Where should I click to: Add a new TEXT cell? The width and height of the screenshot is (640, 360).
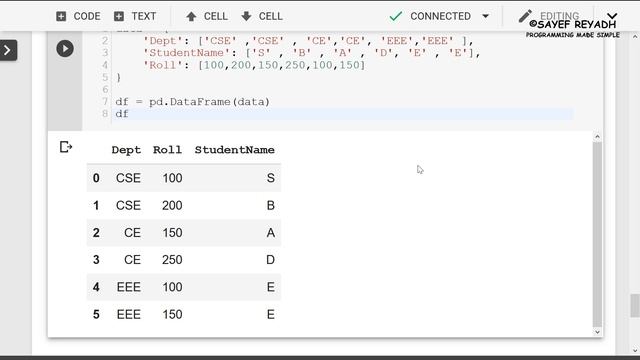pos(135,16)
